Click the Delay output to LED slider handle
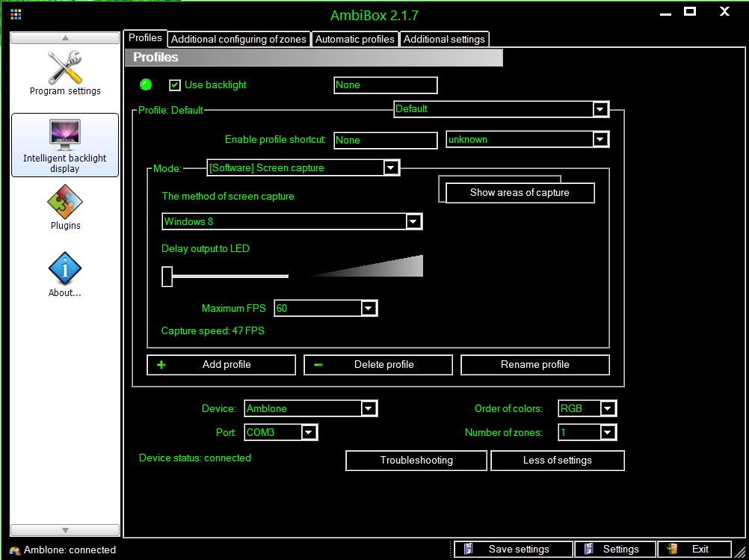 (x=167, y=277)
